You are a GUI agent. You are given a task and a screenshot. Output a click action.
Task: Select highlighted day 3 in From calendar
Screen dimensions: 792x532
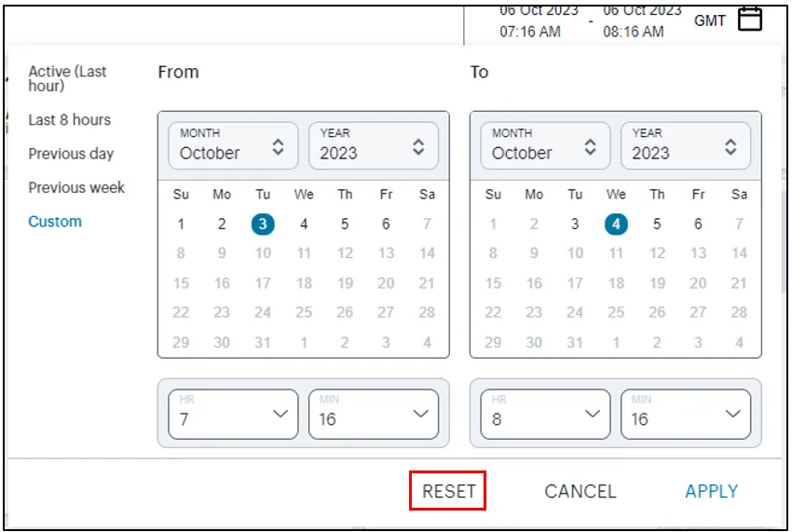coord(263,224)
